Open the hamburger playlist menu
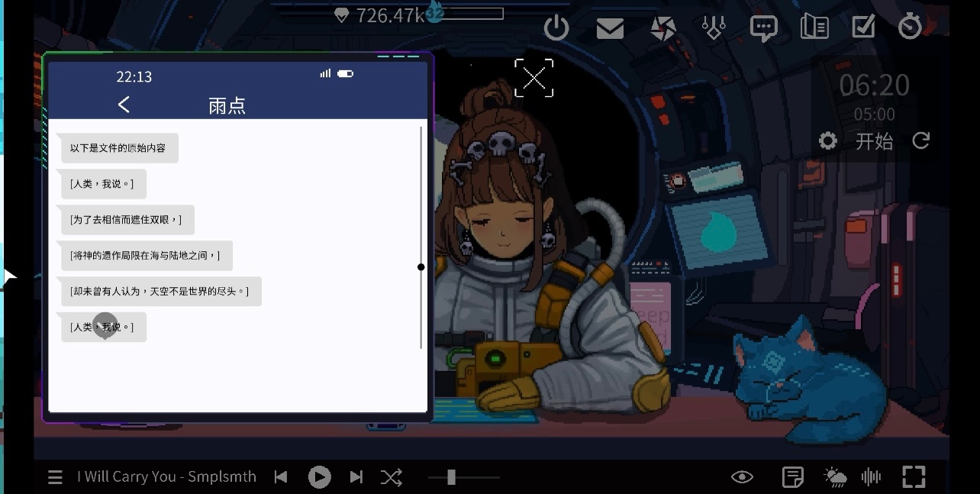This screenshot has width=980, height=494. pyautogui.click(x=55, y=477)
